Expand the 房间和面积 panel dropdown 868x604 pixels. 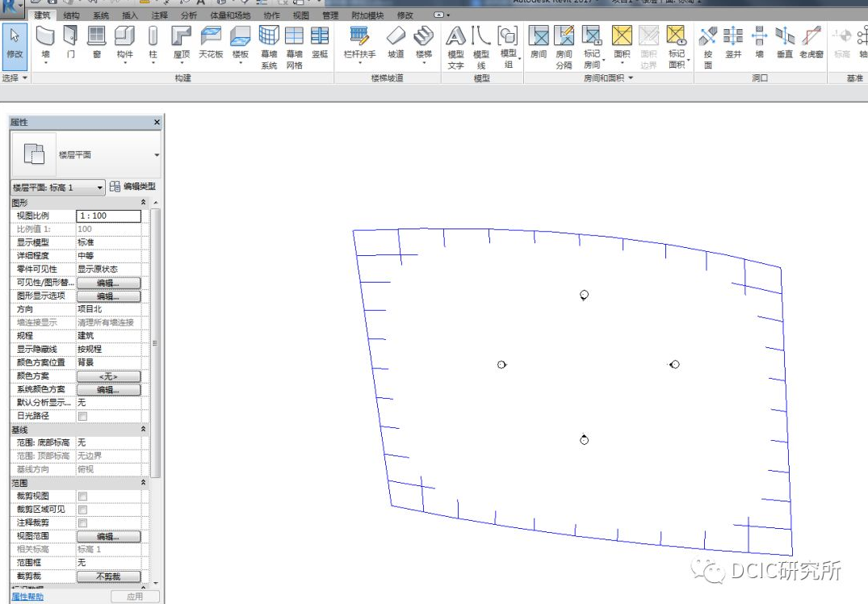coord(608,78)
